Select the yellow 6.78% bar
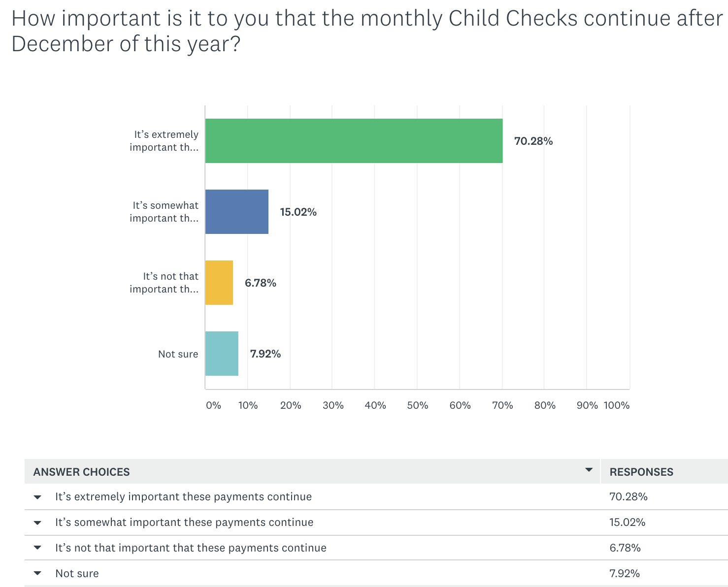The height and width of the screenshot is (587, 728). (219, 283)
